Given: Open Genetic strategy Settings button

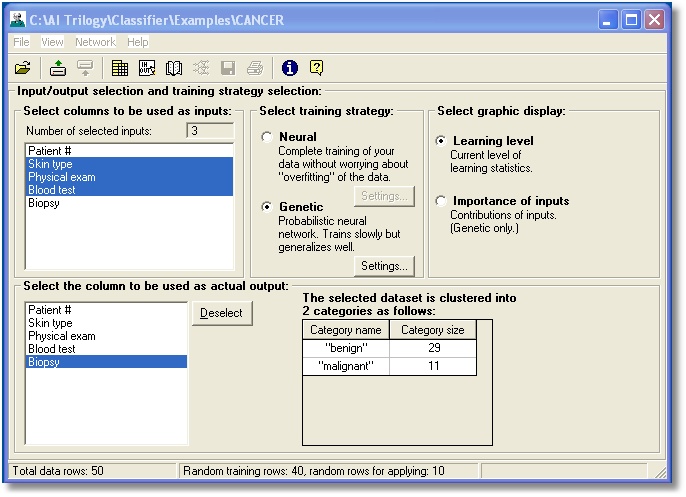Looking at the screenshot, I should (384, 266).
